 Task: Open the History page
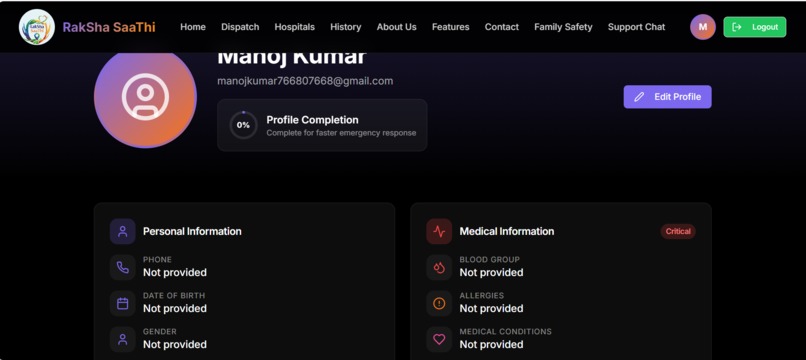tap(345, 27)
